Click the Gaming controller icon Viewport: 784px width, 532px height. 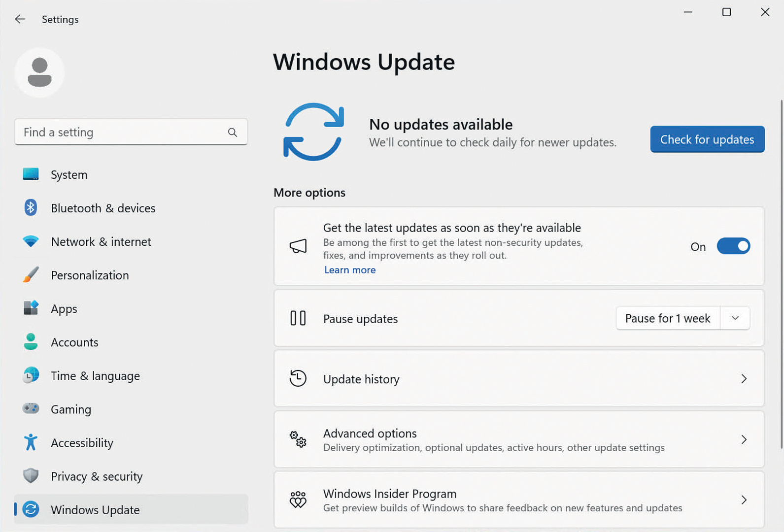pos(31,408)
